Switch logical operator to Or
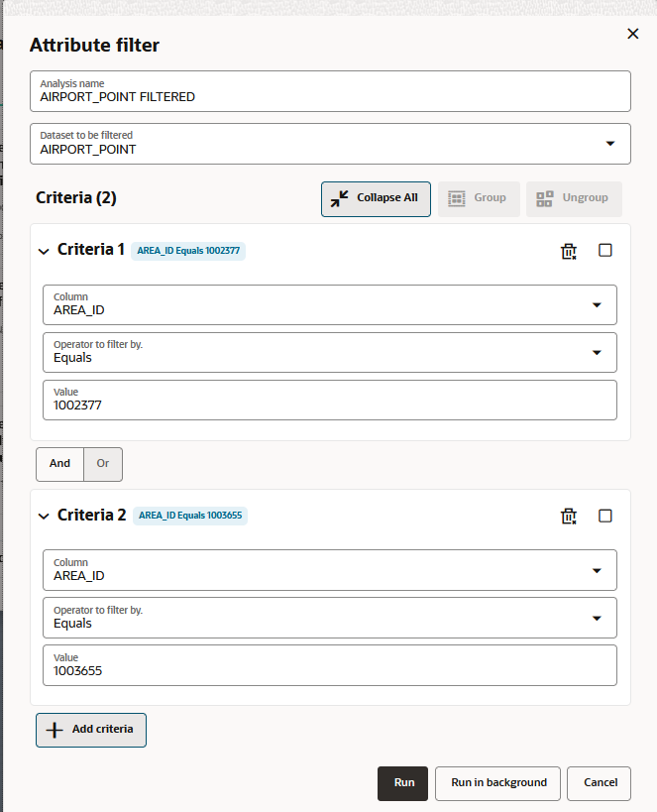Screen dimensions: 657x812 pos(103,463)
